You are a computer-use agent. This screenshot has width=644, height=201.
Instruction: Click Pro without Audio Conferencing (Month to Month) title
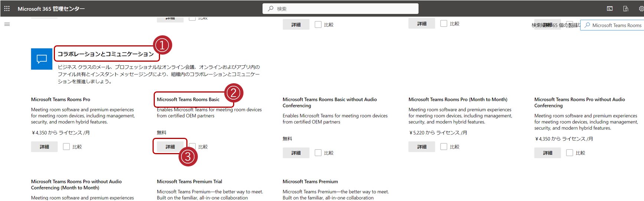(76, 185)
